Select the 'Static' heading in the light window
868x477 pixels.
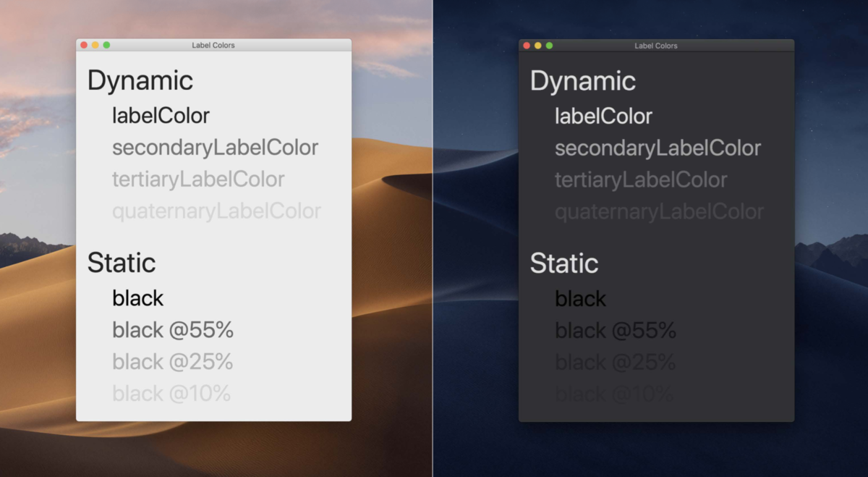122,263
